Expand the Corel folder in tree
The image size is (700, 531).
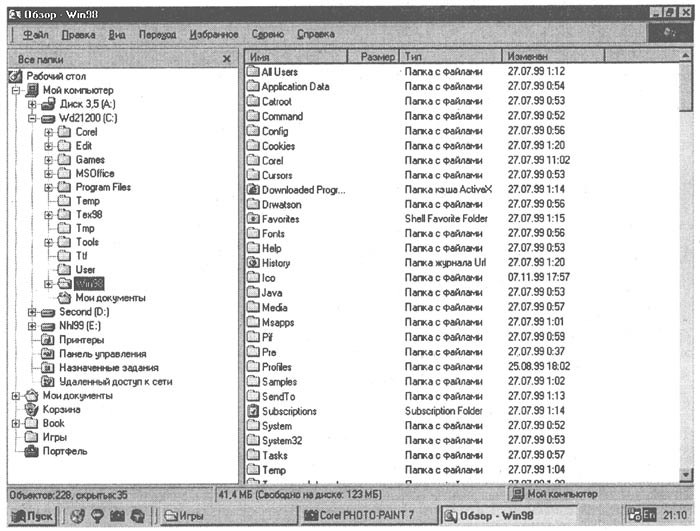click(48, 132)
